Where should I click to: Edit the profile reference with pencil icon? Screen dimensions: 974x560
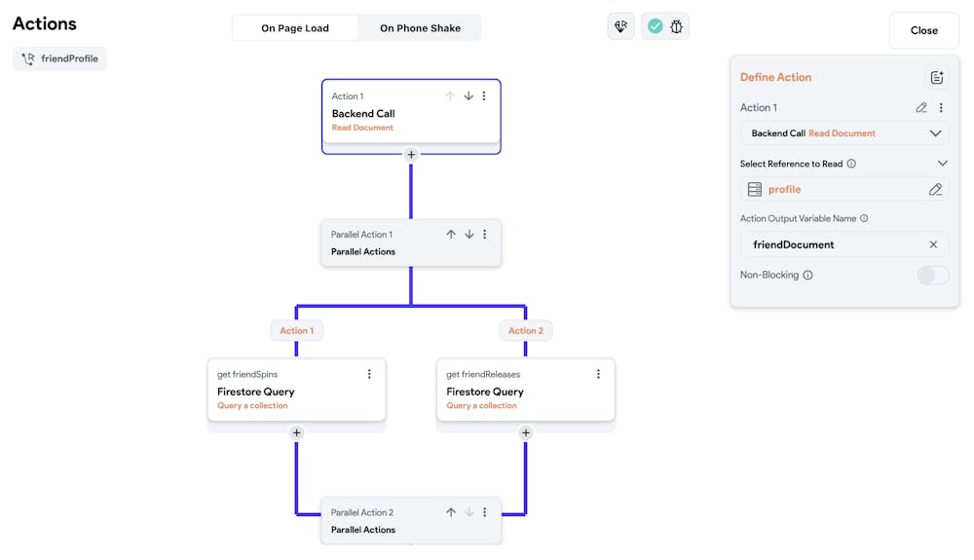pyautogui.click(x=935, y=190)
